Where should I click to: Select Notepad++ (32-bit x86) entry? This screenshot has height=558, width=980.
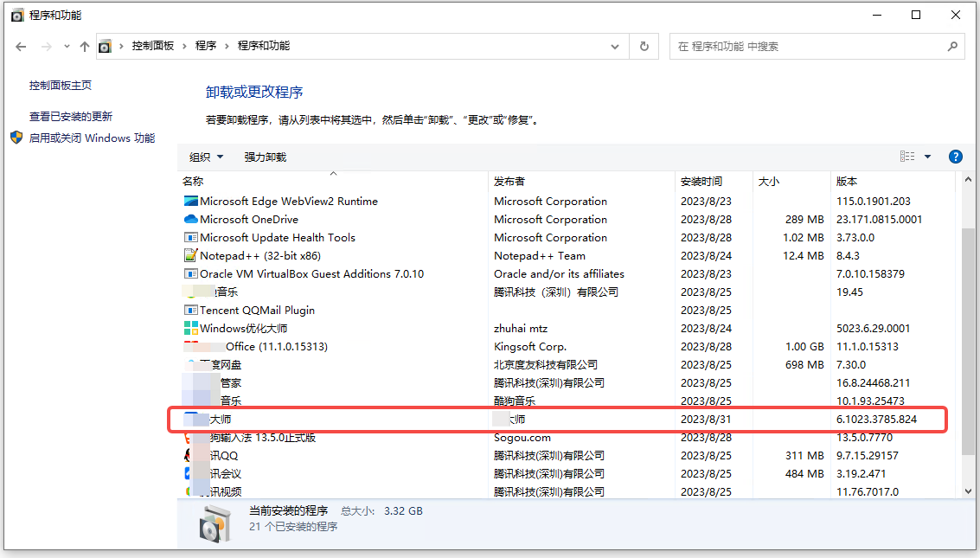click(x=260, y=255)
